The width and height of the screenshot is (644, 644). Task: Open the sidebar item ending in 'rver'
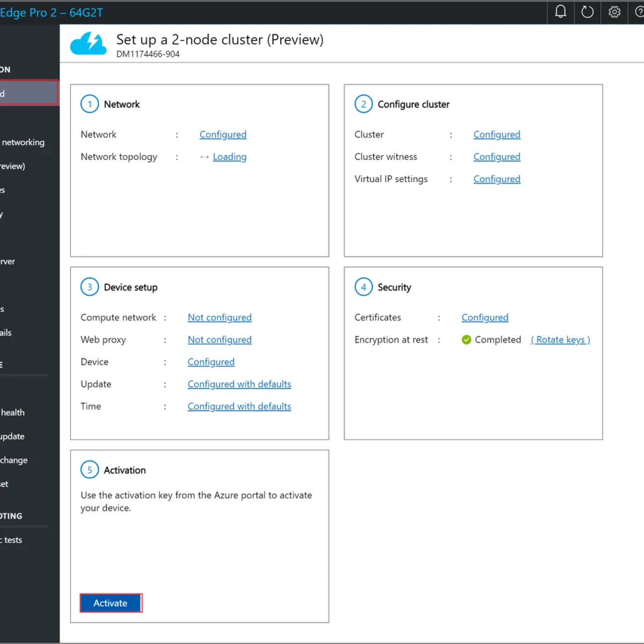click(8, 261)
